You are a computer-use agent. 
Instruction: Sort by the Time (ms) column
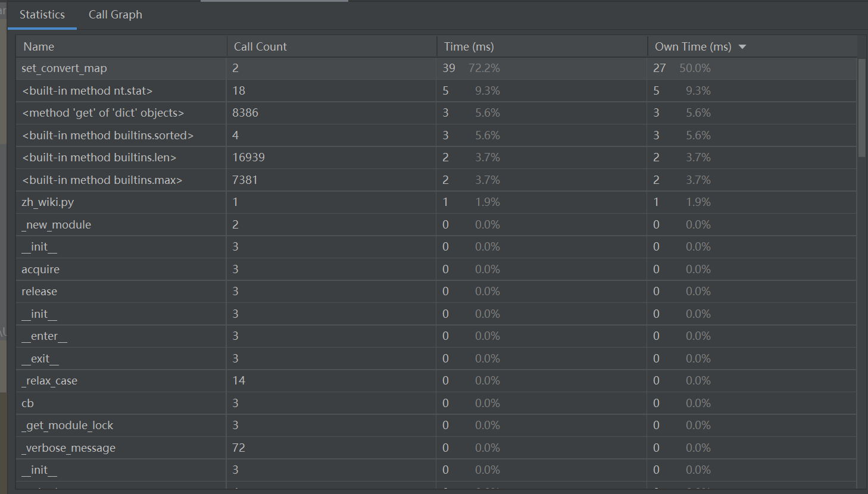coord(469,46)
